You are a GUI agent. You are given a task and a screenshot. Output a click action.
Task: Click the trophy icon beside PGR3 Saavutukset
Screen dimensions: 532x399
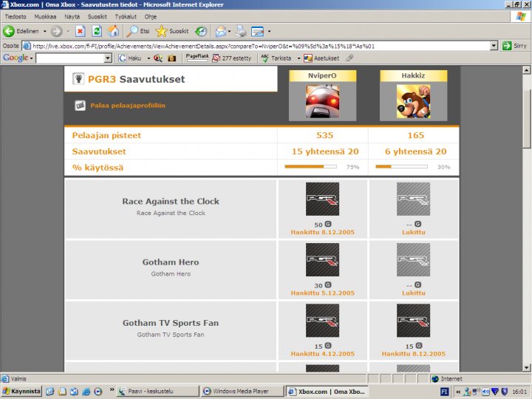[x=78, y=79]
